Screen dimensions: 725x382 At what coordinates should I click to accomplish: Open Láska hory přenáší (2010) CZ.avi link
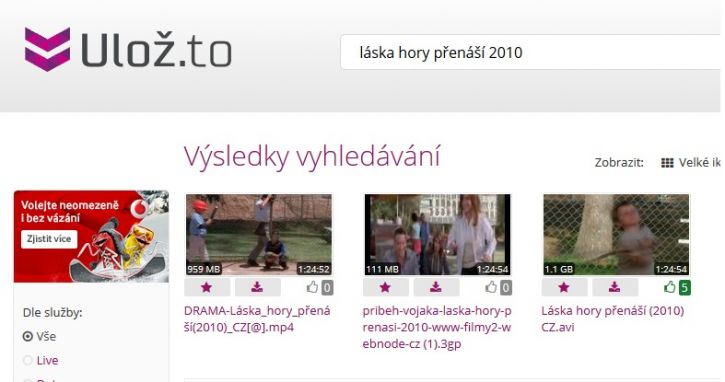point(613,319)
